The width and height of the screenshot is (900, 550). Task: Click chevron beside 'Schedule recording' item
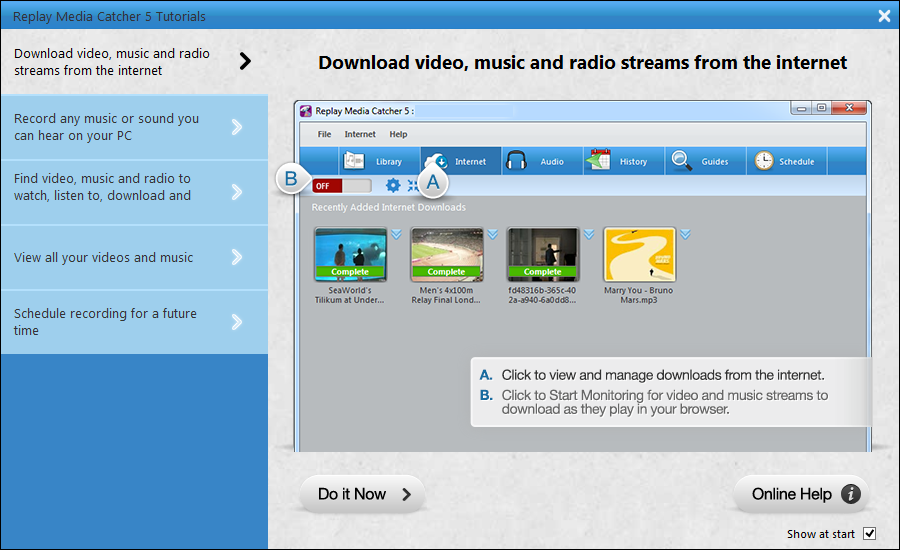tap(236, 322)
